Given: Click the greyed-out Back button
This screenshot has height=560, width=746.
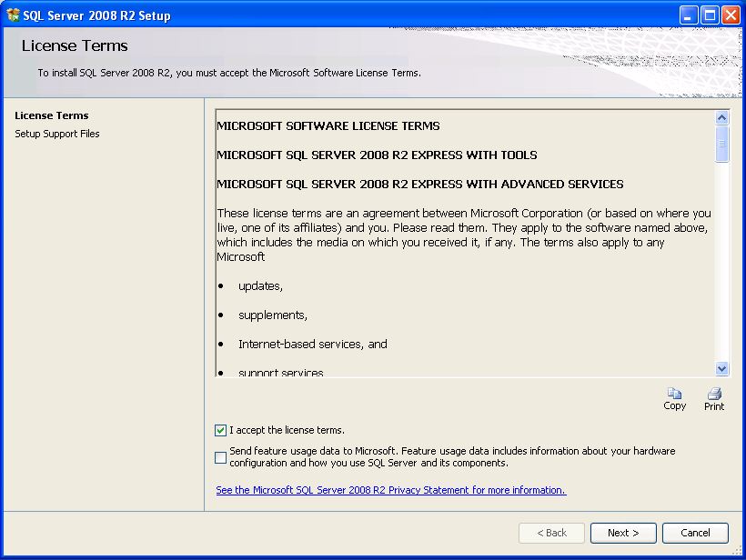Looking at the screenshot, I should [551, 533].
